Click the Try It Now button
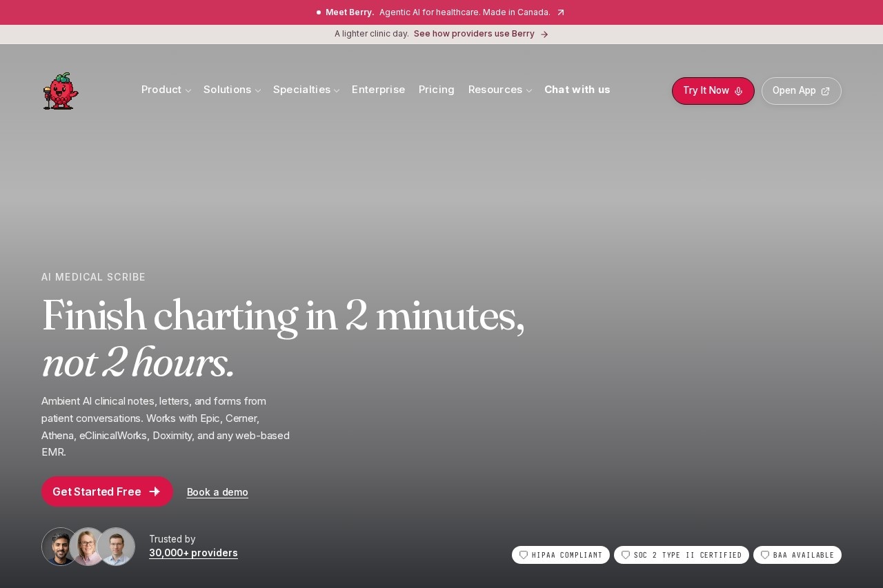This screenshot has height=588, width=883. point(713,91)
